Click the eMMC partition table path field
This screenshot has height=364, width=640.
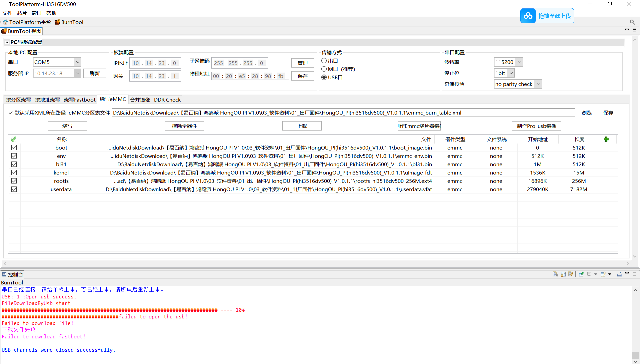(343, 113)
